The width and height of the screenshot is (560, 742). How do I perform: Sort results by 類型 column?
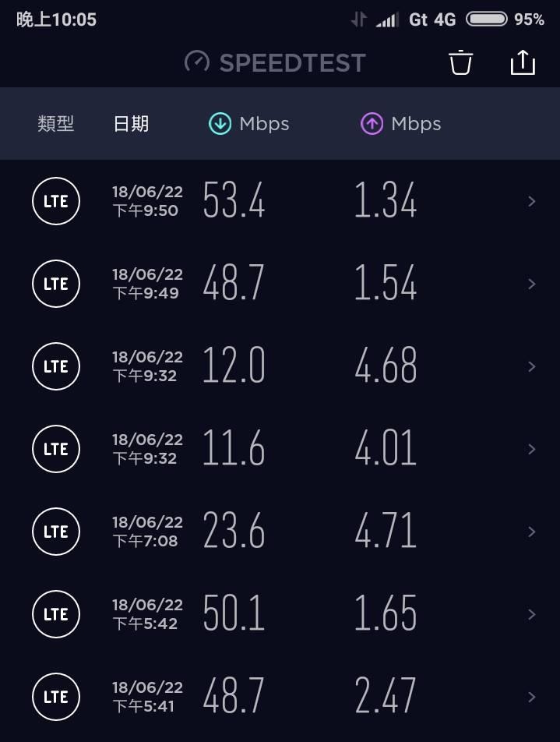coord(56,124)
